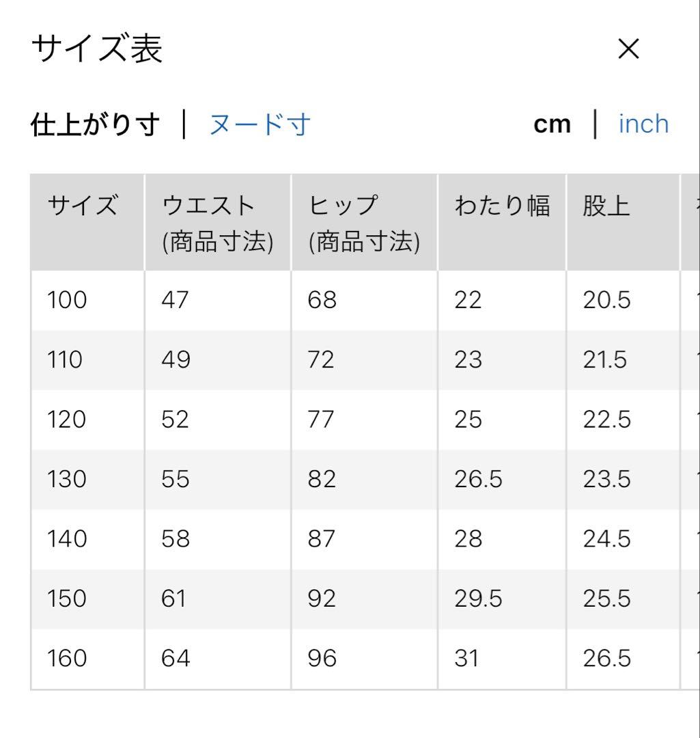Click the 股上 column header
Image resolution: width=700 pixels, height=738 pixels.
(606, 206)
